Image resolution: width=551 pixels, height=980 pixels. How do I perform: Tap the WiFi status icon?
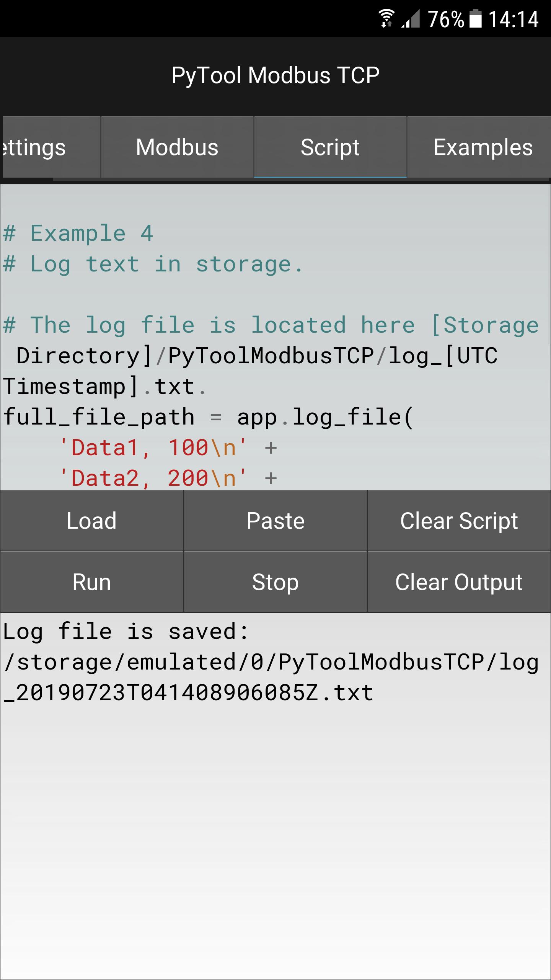386,19
